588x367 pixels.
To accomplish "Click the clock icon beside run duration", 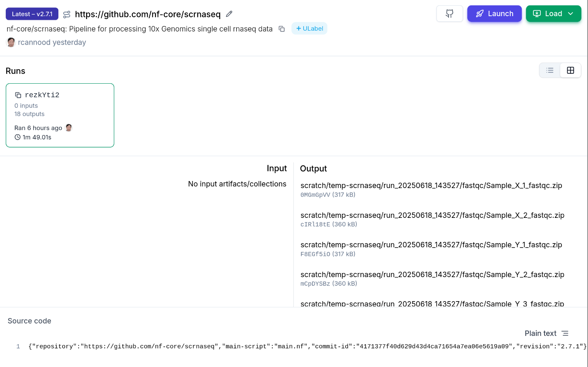I will point(17,137).
